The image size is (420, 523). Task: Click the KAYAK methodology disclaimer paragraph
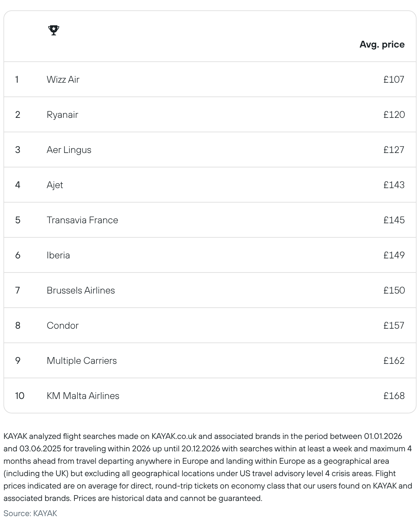(208, 467)
